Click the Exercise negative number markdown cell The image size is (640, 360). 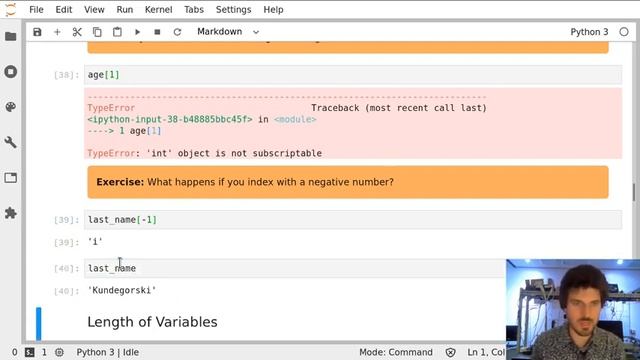[x=348, y=182]
